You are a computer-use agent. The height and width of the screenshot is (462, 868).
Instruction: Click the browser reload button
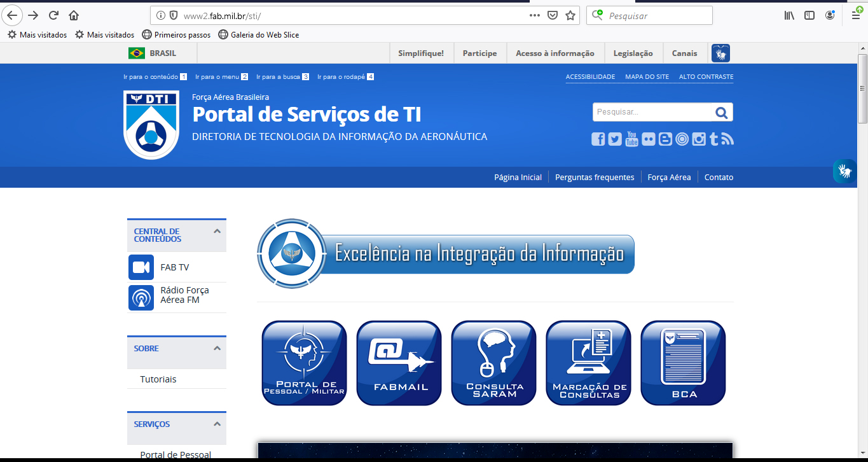coord(53,15)
